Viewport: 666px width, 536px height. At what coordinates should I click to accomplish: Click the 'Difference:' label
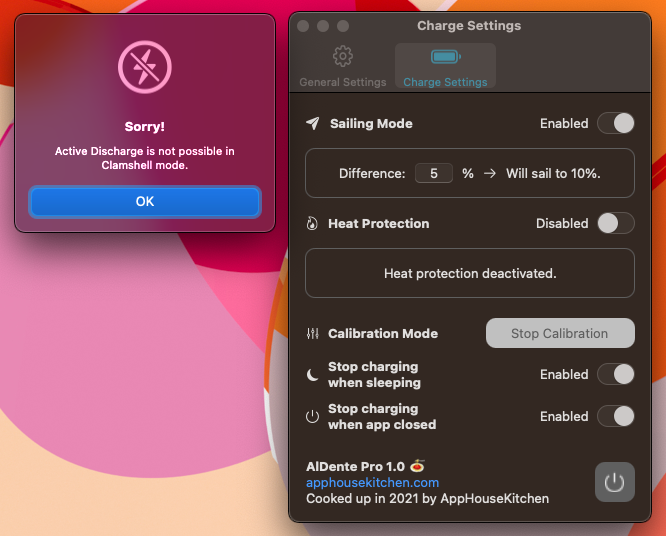coord(372,173)
